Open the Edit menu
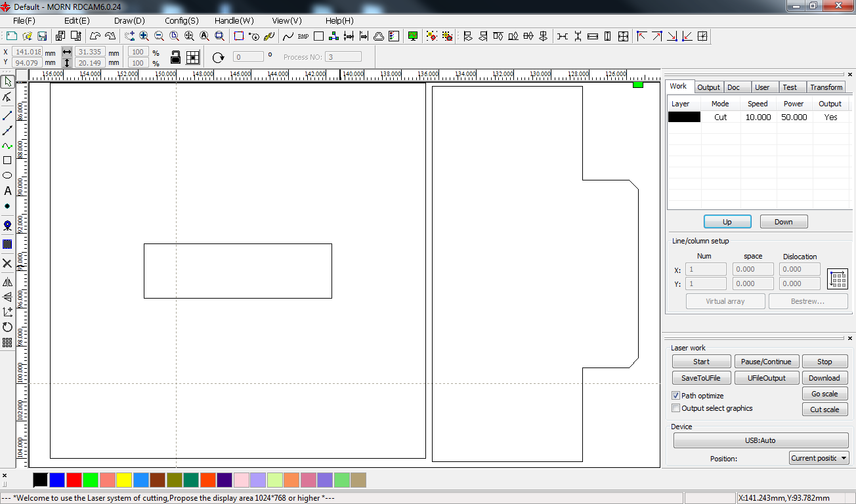The height and width of the screenshot is (504, 856). [x=77, y=20]
